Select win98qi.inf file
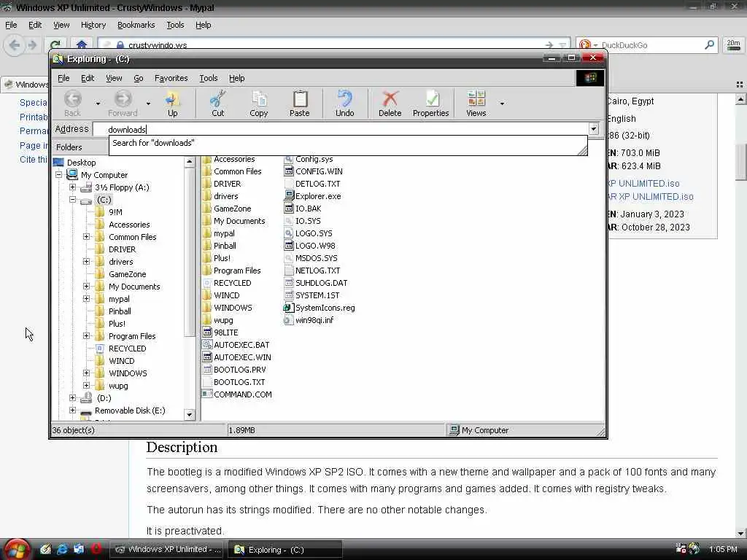 309,320
